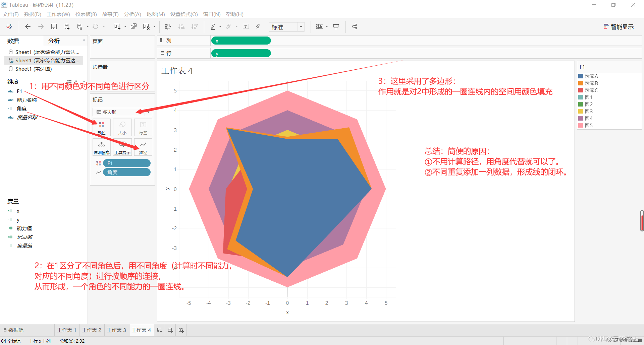Screen dimensions: 644x345
Task: Click the Size button on Marks card
Action: [122, 128]
